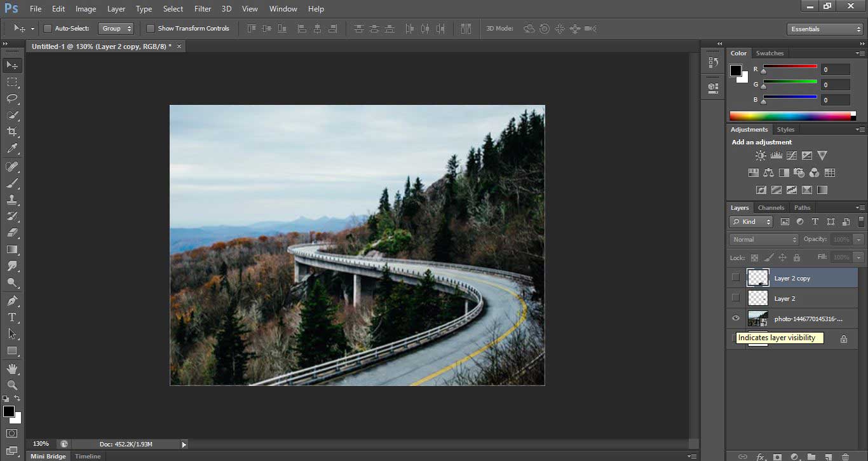Image resolution: width=868 pixels, height=461 pixels.
Task: Open the Essentials workspace dropdown
Action: click(x=824, y=29)
